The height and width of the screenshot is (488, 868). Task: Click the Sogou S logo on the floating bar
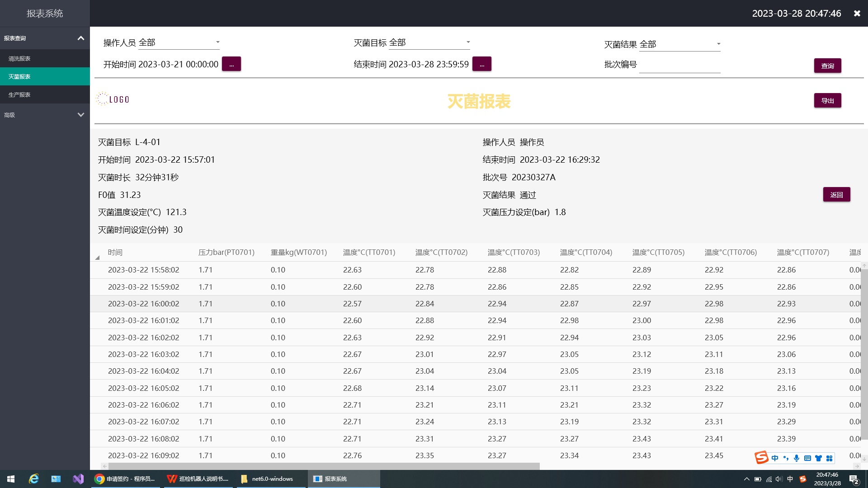pos(761,457)
